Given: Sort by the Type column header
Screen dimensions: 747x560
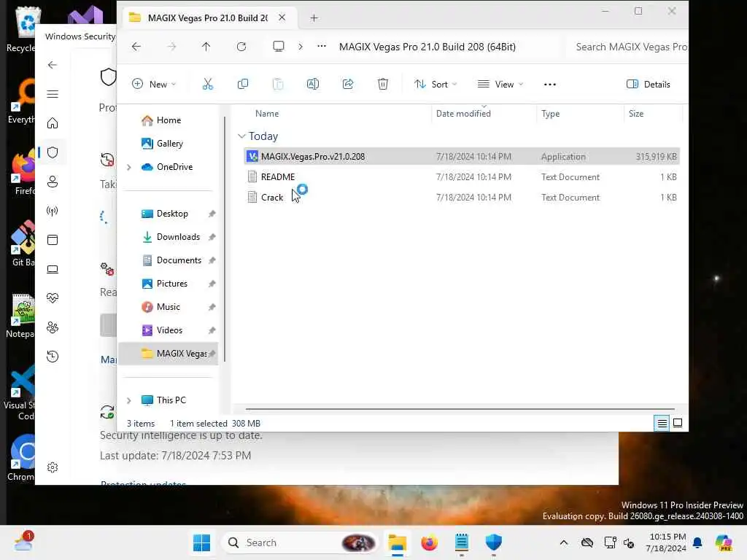Looking at the screenshot, I should 550,114.
